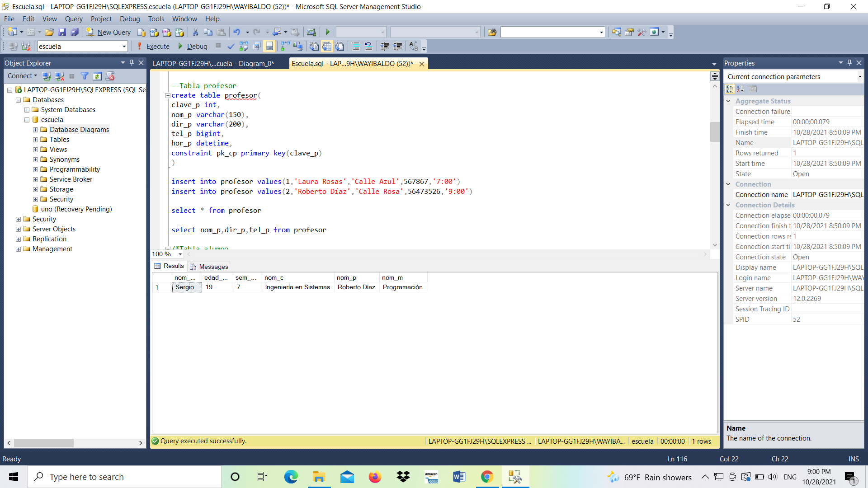Toggle Include Client Statistics
Viewport: 868px width, 488px height.
298,46
